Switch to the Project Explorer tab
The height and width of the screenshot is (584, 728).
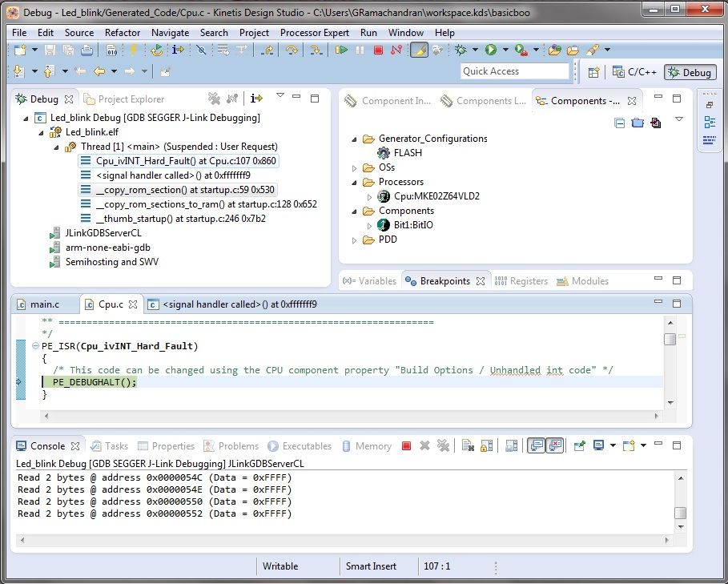(124, 99)
